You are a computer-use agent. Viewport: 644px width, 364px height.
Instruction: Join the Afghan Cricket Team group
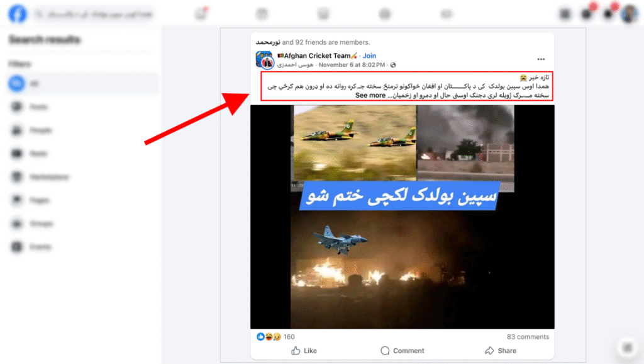point(369,55)
